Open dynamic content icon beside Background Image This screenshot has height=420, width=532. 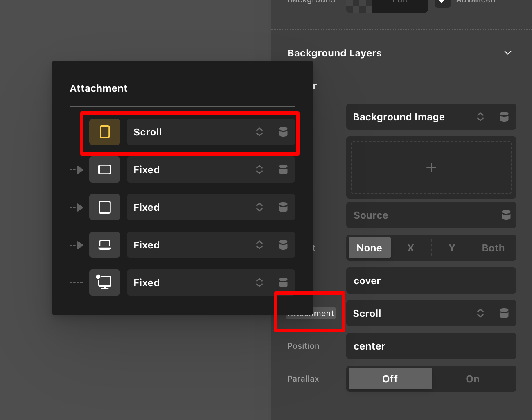[504, 117]
